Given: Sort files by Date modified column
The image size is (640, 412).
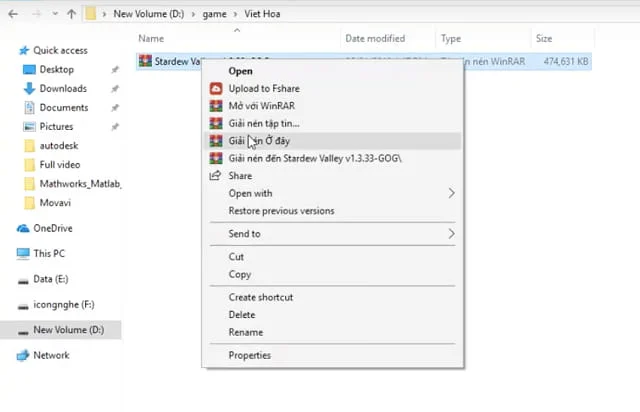Looking at the screenshot, I should 375,38.
